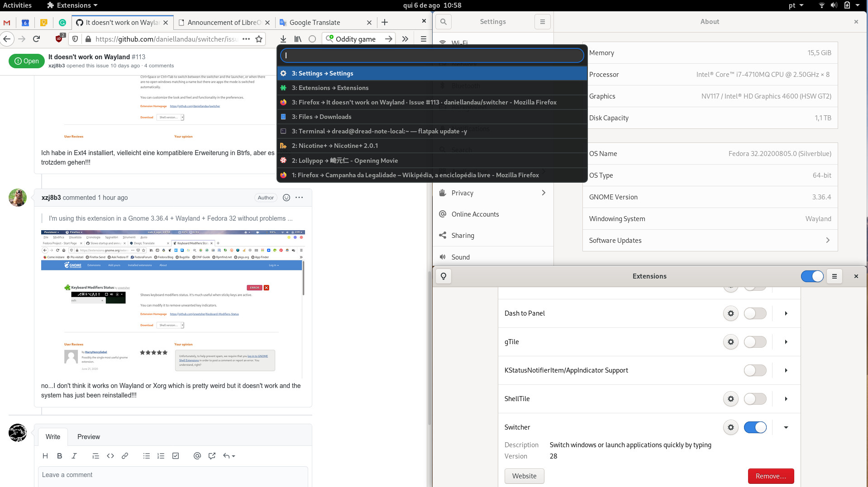Click mention @ icon in comment editor
This screenshot has width=868, height=487.
[197, 456]
